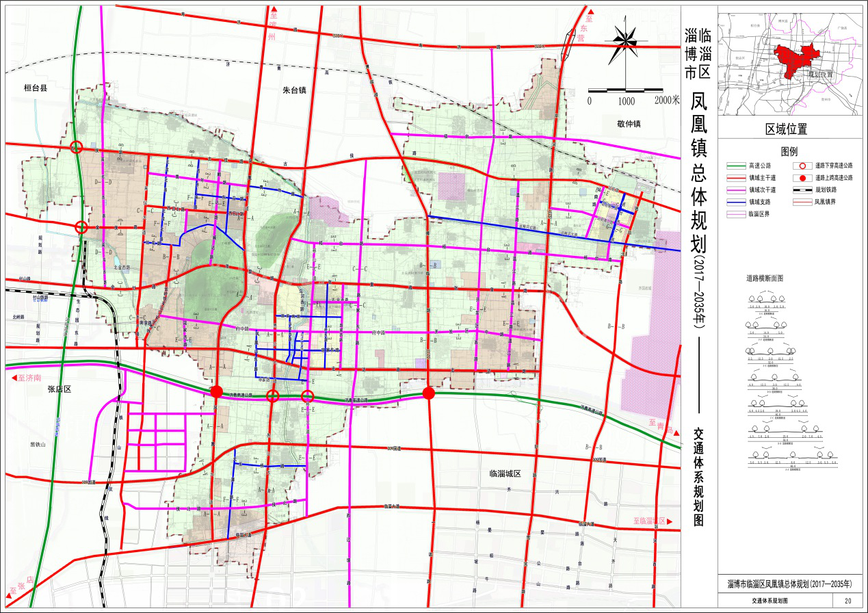
Task: Click the hollow circle 道路下穿高速公路 legend symbol
Action: click(x=802, y=165)
